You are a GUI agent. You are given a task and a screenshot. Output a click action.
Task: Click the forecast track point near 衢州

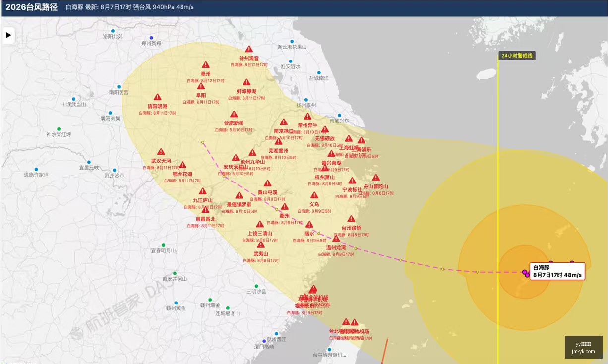click(x=277, y=209)
